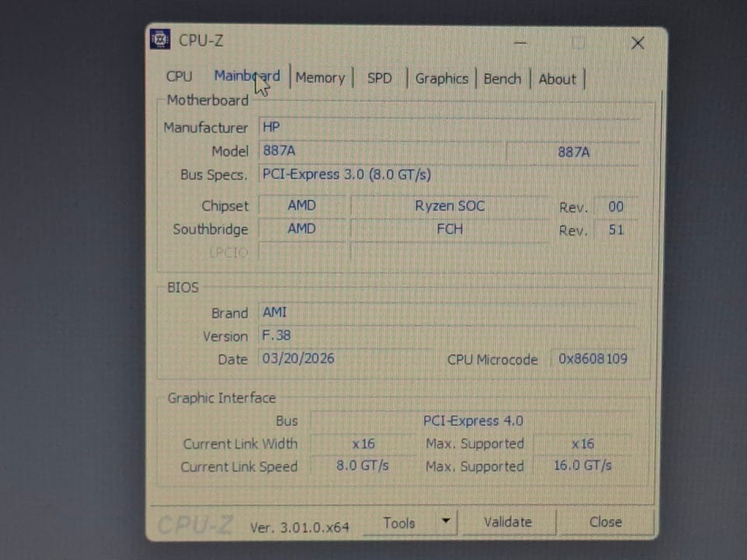Select the Southbridge "FCH" field
This screenshot has width=747, height=560.
tap(450, 229)
